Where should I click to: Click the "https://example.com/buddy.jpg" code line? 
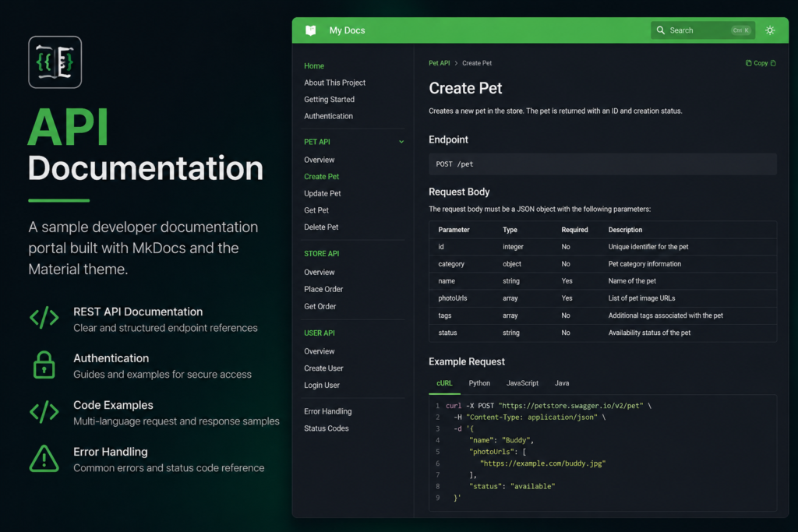click(x=542, y=464)
